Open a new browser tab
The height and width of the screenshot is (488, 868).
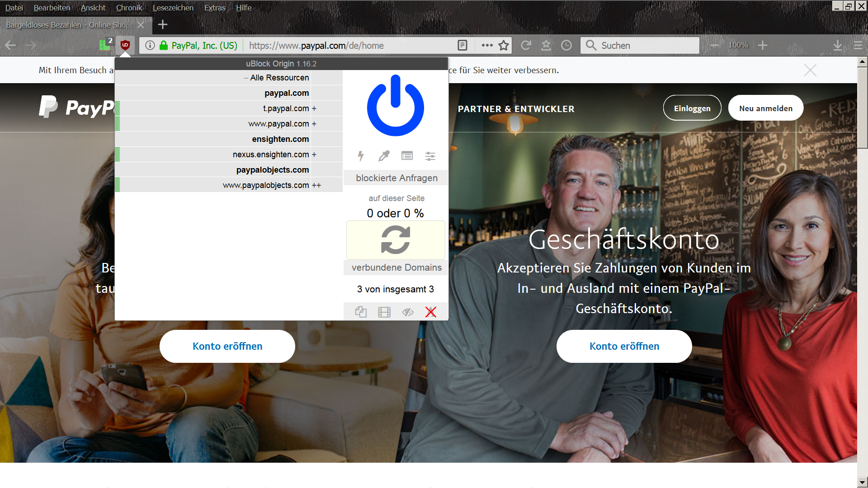(x=163, y=25)
